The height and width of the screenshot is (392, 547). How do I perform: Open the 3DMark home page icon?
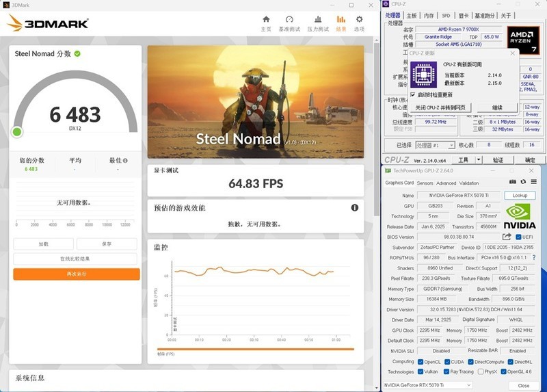point(266,23)
